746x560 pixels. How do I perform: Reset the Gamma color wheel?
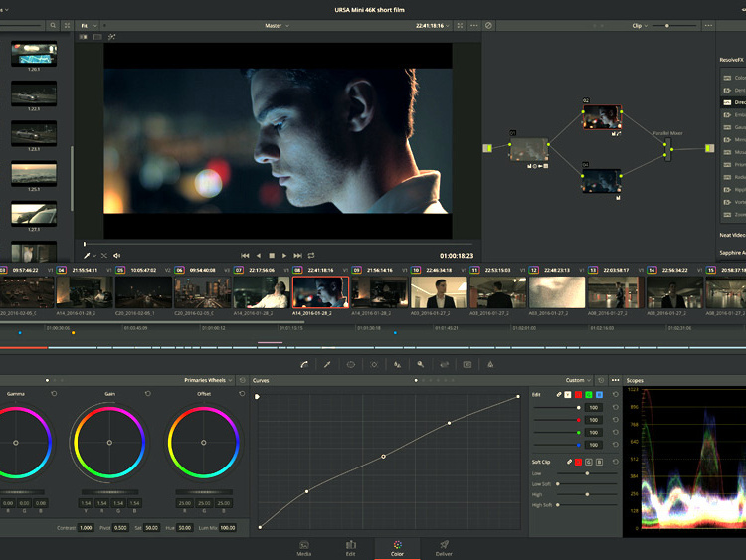pyautogui.click(x=54, y=394)
